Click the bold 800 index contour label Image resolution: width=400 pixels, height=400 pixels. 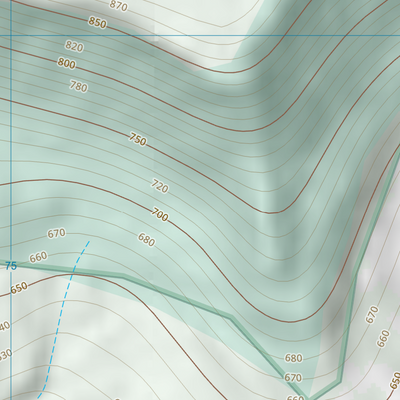coord(66,63)
